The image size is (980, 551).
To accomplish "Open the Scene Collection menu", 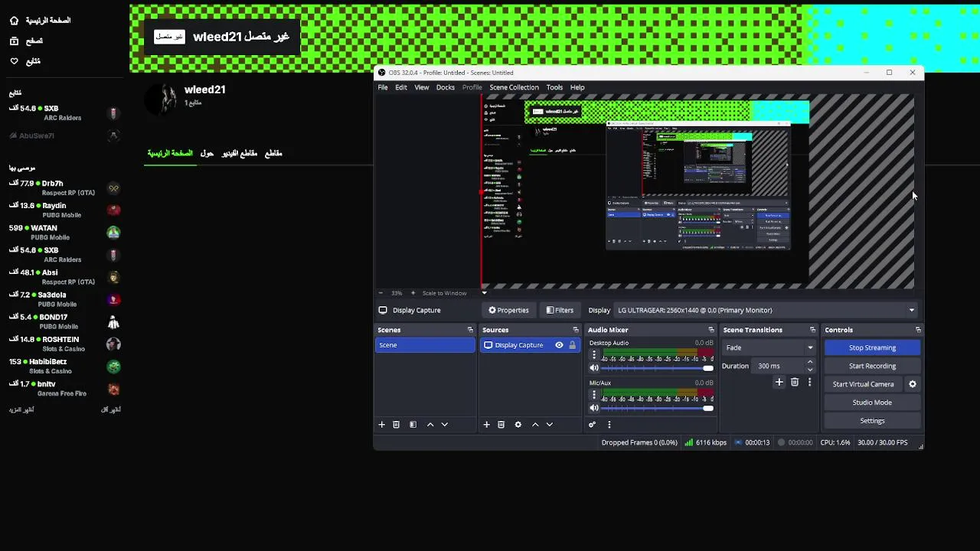I will click(514, 87).
